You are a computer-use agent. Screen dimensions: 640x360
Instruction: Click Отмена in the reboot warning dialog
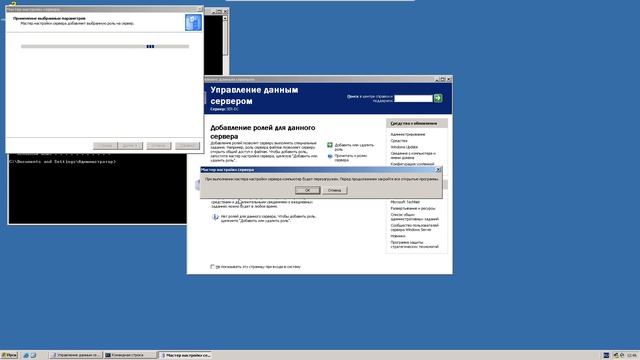pos(334,190)
